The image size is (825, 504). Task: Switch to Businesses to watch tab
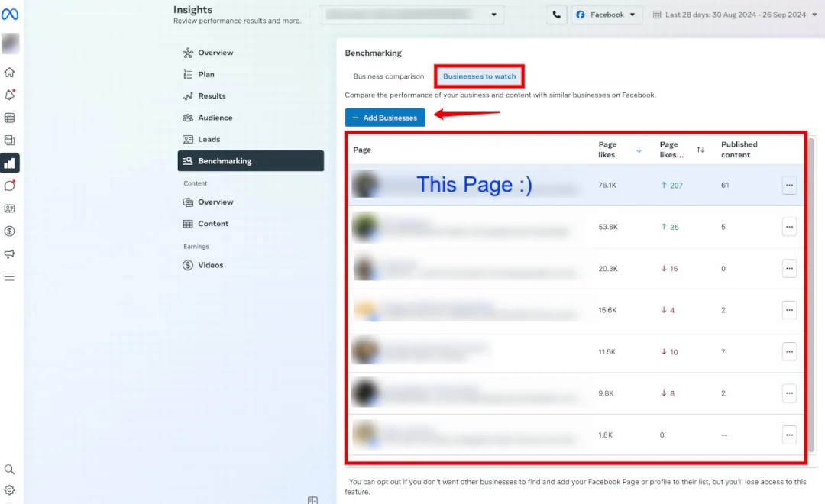click(479, 76)
